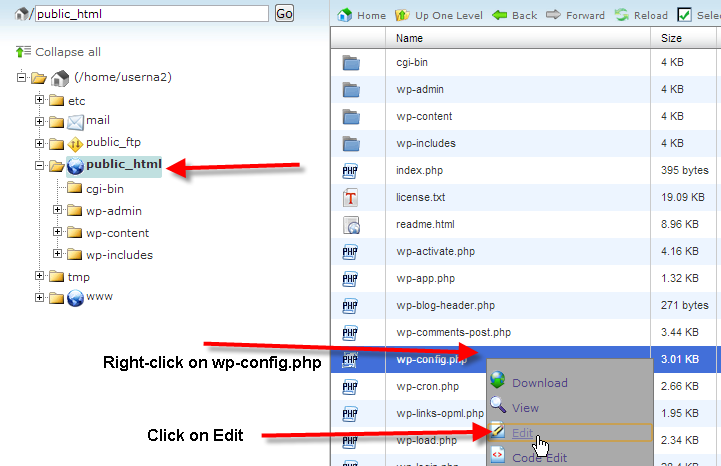Click the Collapse all icon

point(23,52)
